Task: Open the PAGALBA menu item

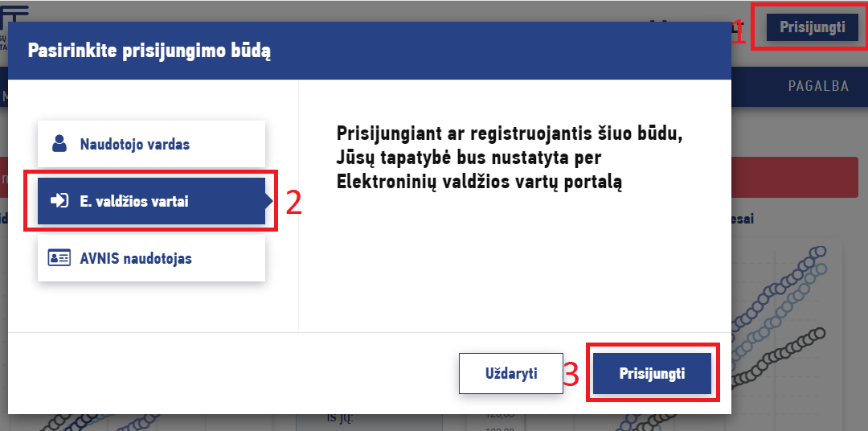Action: pos(818,86)
